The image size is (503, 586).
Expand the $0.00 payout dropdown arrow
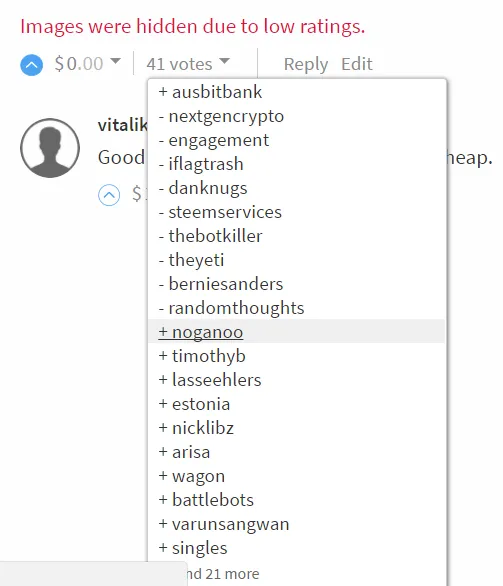click(116, 61)
